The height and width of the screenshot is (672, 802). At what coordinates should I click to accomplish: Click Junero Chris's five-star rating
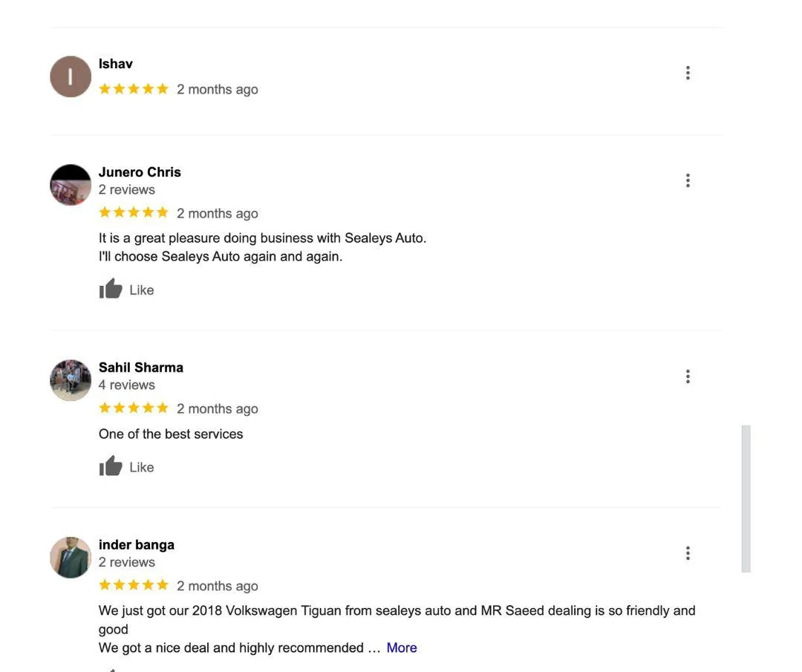(x=134, y=212)
